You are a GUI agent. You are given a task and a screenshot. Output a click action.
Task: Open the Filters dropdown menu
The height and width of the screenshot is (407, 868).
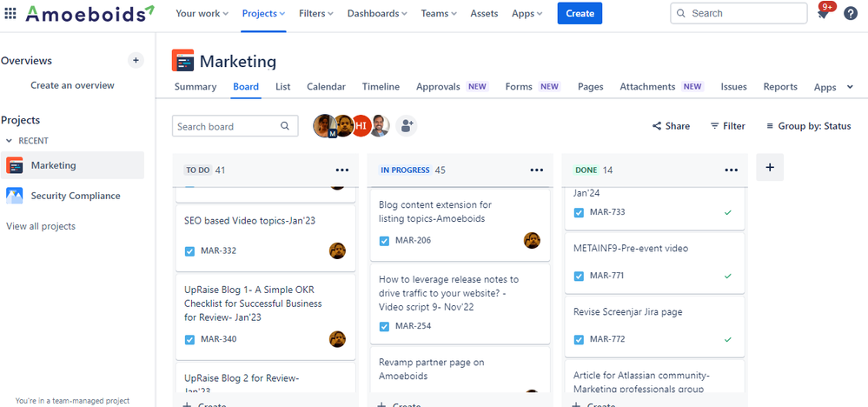click(316, 13)
